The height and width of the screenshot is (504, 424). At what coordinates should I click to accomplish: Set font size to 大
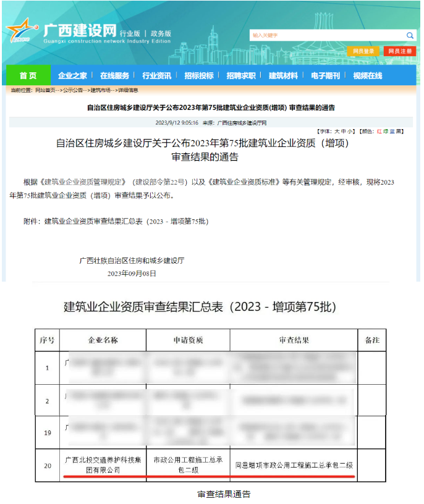coord(337,131)
